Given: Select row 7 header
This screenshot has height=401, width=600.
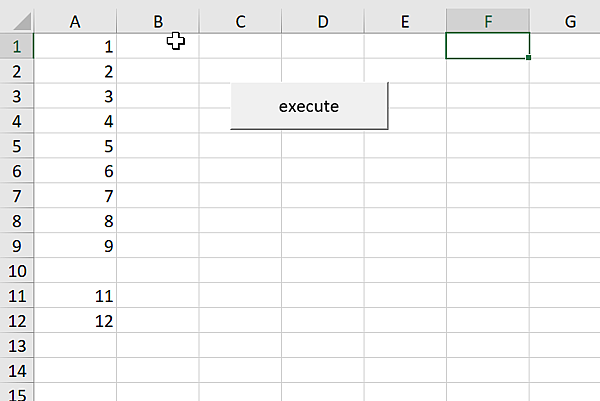Looking at the screenshot, I should [16, 196].
